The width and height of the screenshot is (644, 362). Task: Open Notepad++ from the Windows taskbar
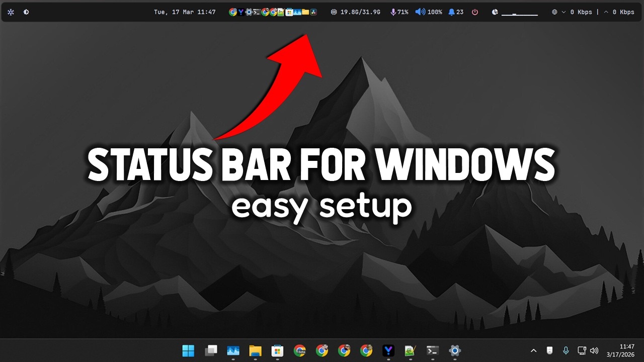pos(411,350)
